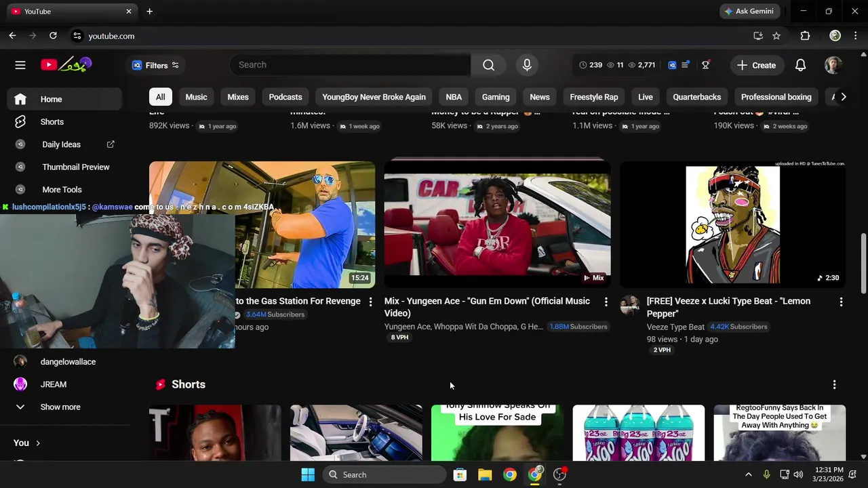Click the vidIQ logo in header stats
Image resolution: width=868 pixels, height=488 pixels.
(672, 65)
